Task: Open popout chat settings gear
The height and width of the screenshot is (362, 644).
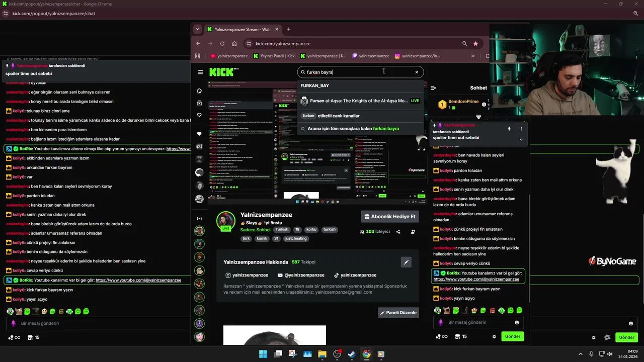Action: point(594,337)
